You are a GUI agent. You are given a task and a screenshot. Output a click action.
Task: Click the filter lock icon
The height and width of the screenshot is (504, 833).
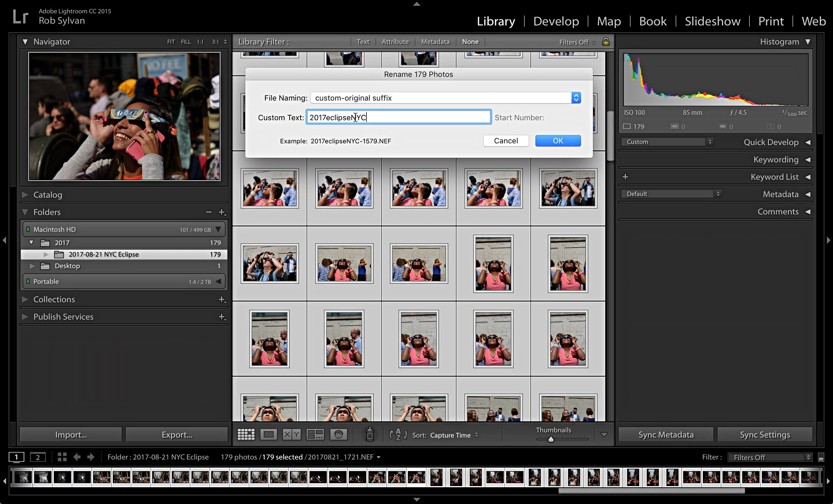click(x=606, y=42)
